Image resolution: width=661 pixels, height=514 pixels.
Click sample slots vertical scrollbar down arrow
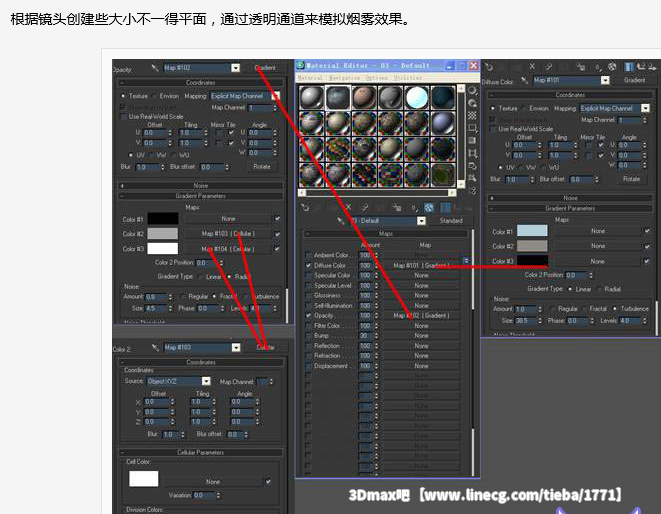tap(461, 184)
